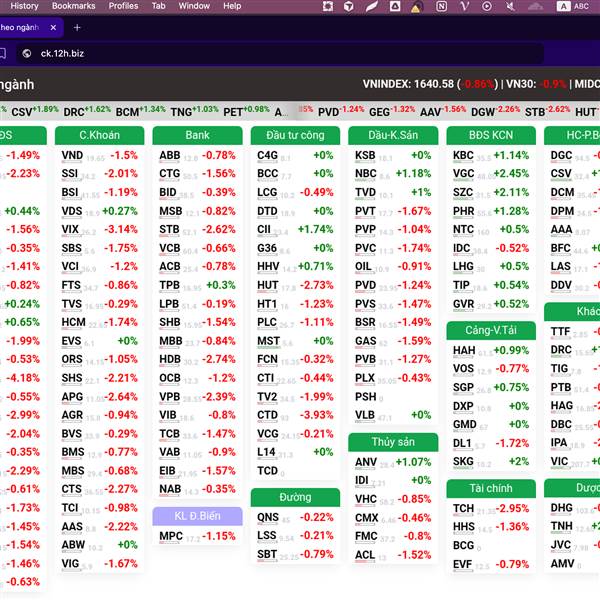Open TCB stock in Bank column
This screenshot has height=600, width=600.
click(197, 434)
